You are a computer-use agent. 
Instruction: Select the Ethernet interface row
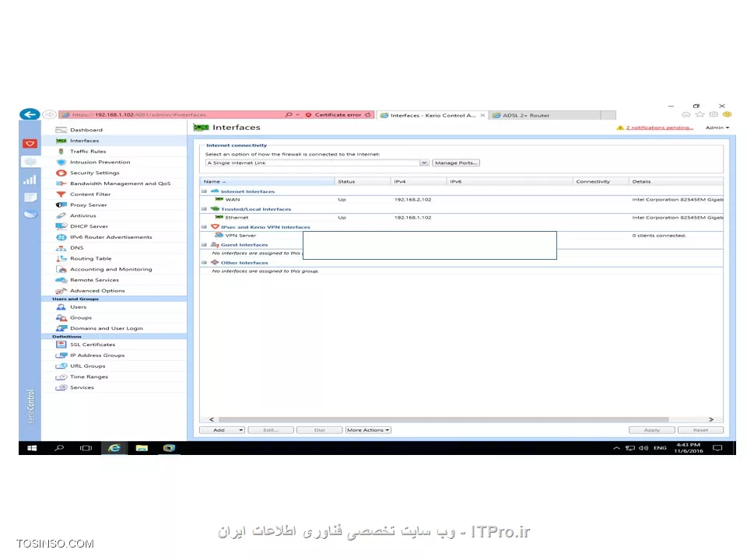(461, 218)
